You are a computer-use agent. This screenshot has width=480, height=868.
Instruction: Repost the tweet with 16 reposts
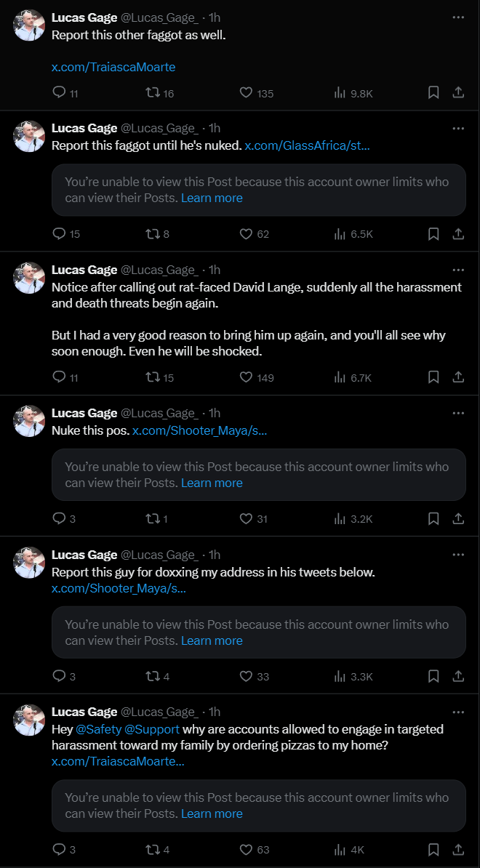click(x=153, y=92)
